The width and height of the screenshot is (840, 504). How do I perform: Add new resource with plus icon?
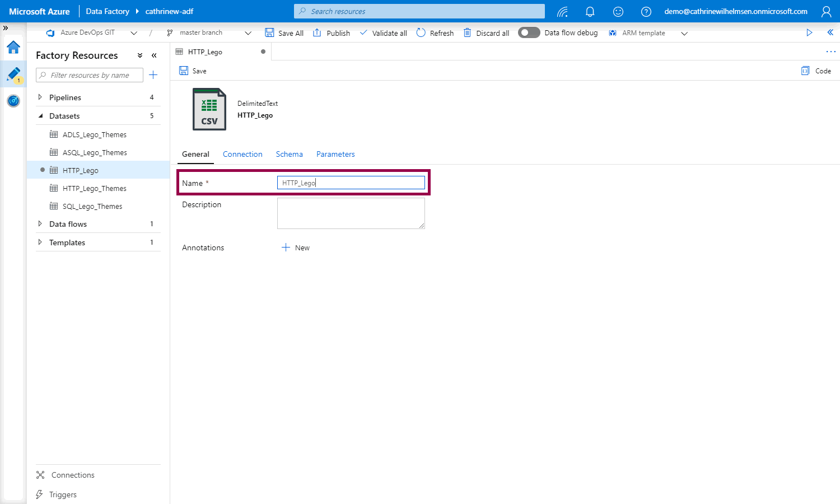coord(153,75)
